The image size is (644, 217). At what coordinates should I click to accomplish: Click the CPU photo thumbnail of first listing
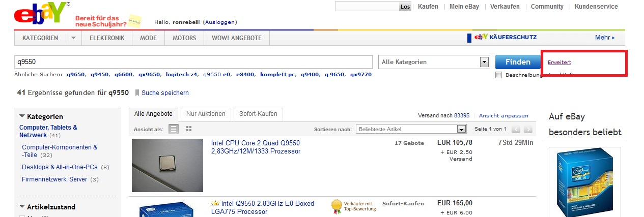pos(167,165)
